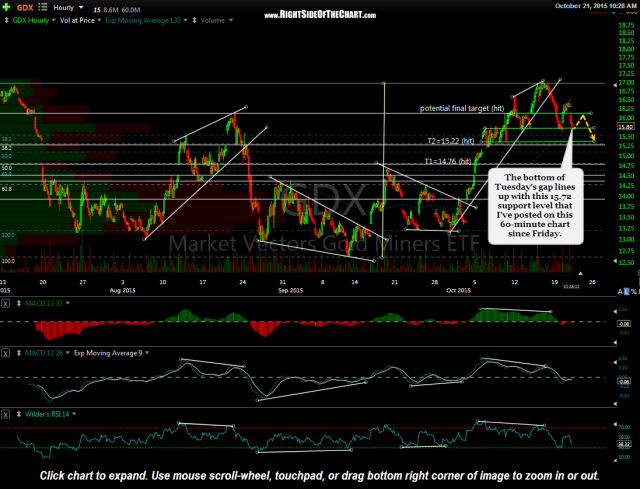The height and width of the screenshot is (489, 640).
Task: Toggle the % percent-scale button
Action: click(633, 291)
